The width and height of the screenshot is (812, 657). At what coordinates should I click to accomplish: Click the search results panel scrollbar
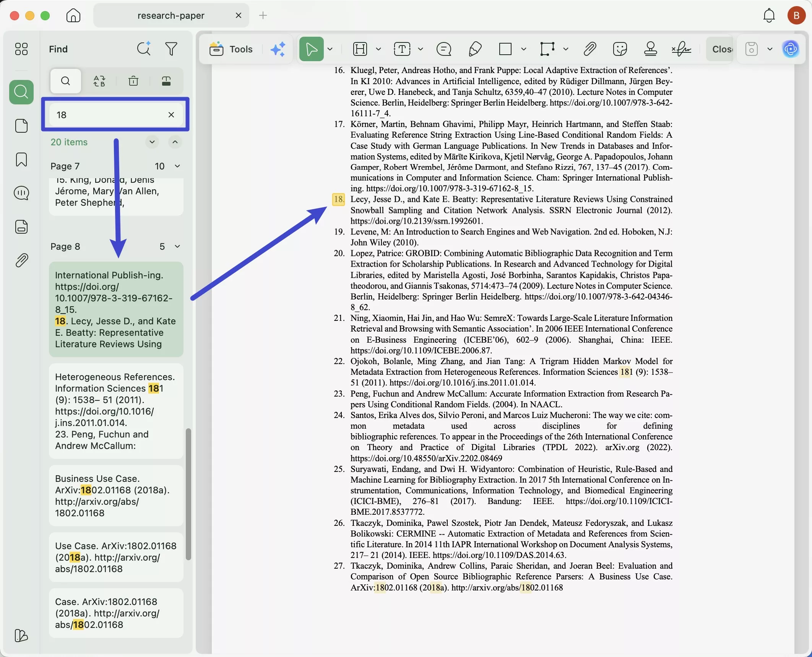188,494
